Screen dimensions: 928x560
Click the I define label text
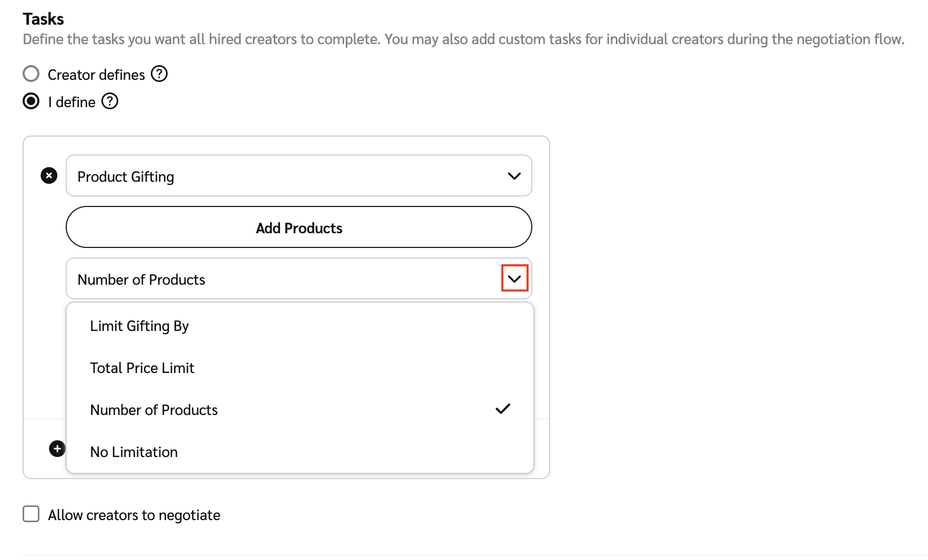[72, 102]
